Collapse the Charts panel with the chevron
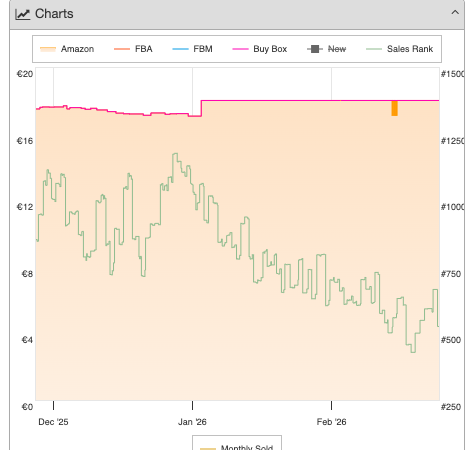Screen dimensions: 474x450 click(455, 13)
